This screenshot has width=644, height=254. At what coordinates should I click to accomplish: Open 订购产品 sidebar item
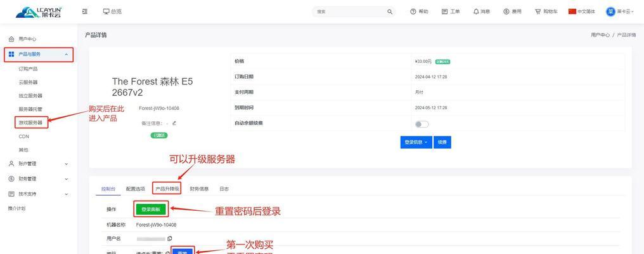(x=28, y=69)
